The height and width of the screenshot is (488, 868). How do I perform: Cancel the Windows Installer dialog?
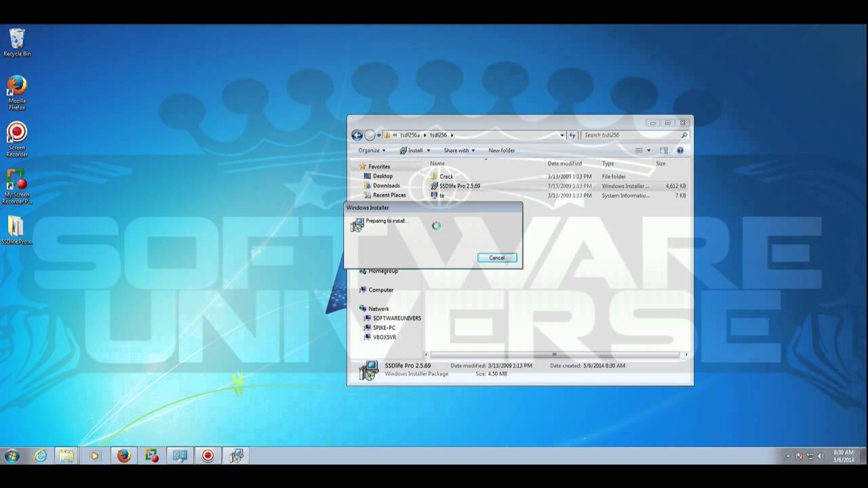tap(497, 258)
